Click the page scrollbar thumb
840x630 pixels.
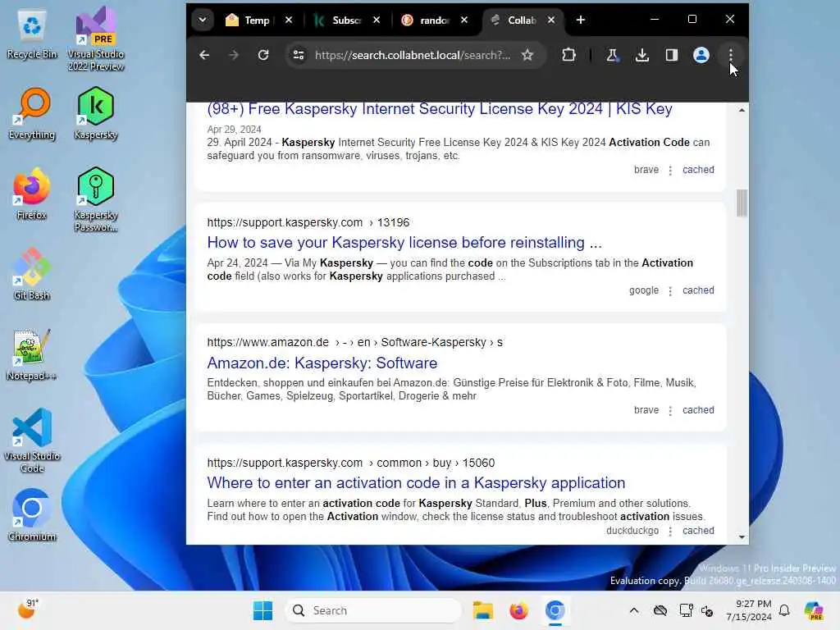(x=742, y=203)
